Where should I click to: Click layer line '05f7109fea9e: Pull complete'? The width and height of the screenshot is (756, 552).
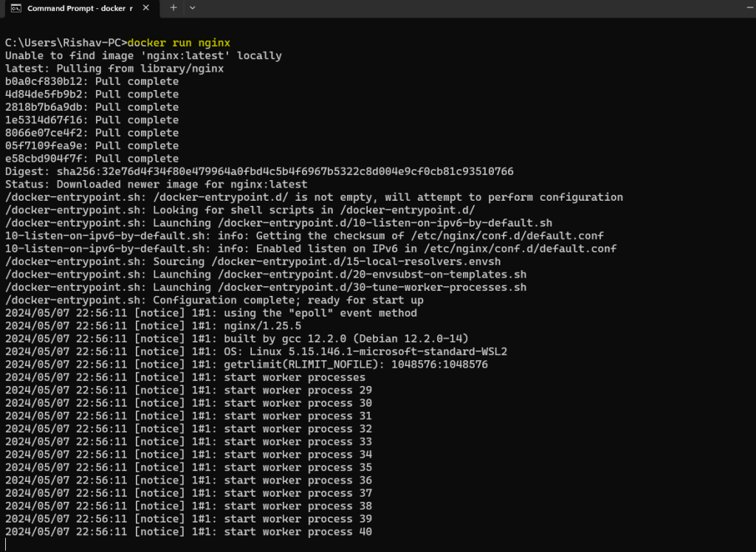coord(92,145)
